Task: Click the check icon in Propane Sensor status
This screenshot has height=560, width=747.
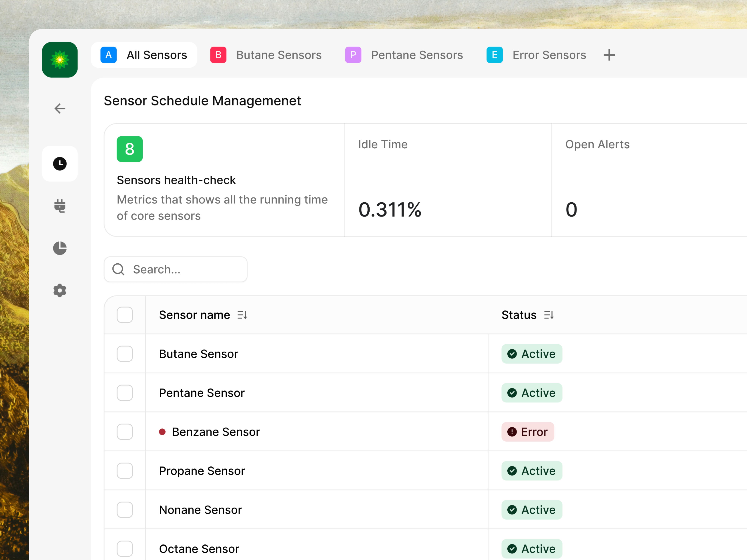Action: pyautogui.click(x=512, y=471)
